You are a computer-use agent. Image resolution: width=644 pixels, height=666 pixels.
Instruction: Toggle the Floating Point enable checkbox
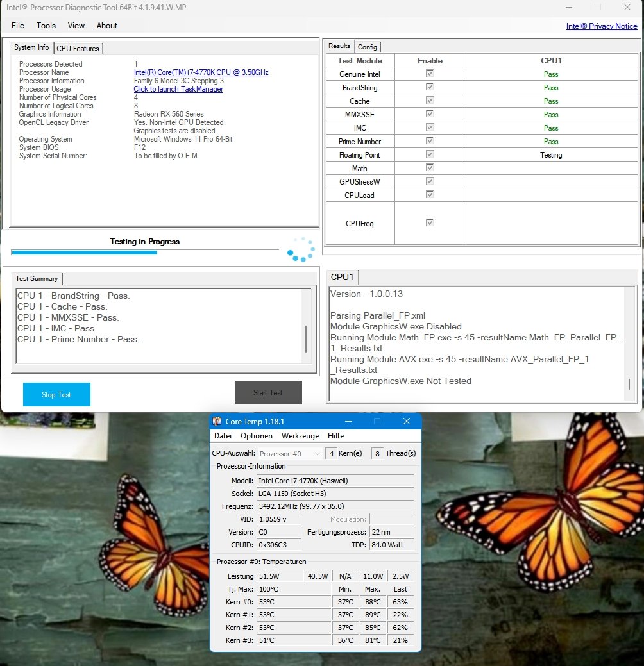430,154
